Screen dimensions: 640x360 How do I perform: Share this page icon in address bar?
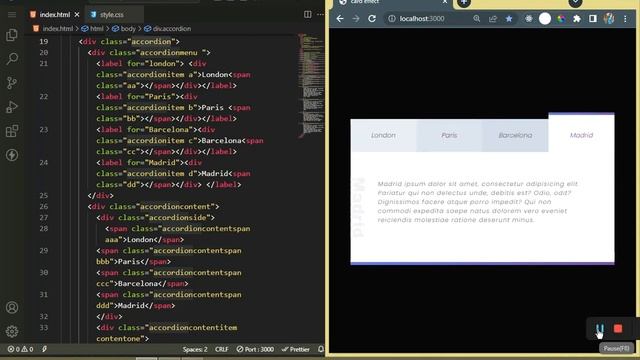493,19
